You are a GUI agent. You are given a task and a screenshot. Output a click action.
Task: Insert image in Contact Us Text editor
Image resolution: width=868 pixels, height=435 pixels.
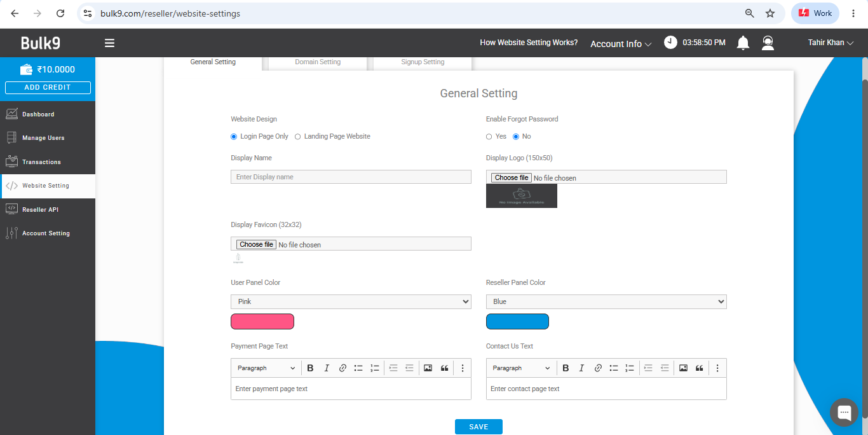tap(683, 368)
